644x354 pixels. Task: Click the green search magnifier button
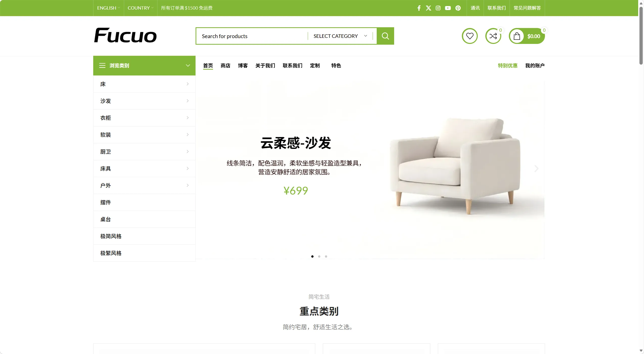[x=385, y=36]
